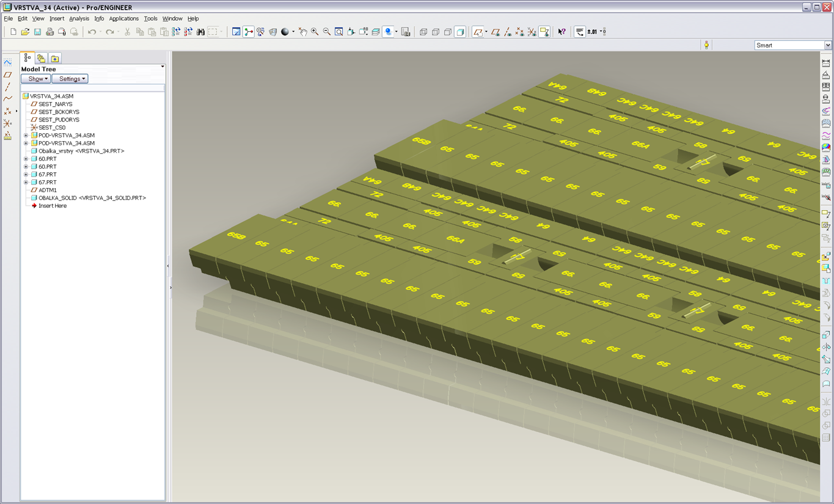Click the Open folder icon in the toolbar
Viewport: 834px width, 504px height.
pos(25,32)
